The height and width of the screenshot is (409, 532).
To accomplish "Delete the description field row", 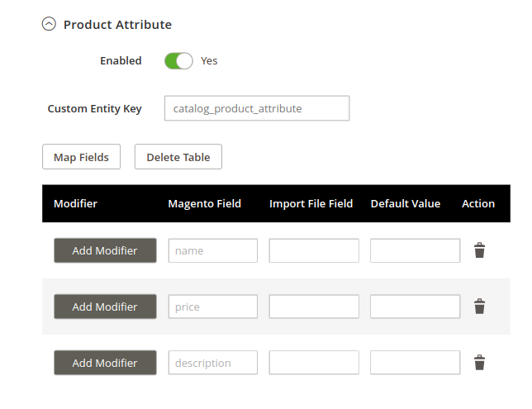I will pyautogui.click(x=479, y=363).
